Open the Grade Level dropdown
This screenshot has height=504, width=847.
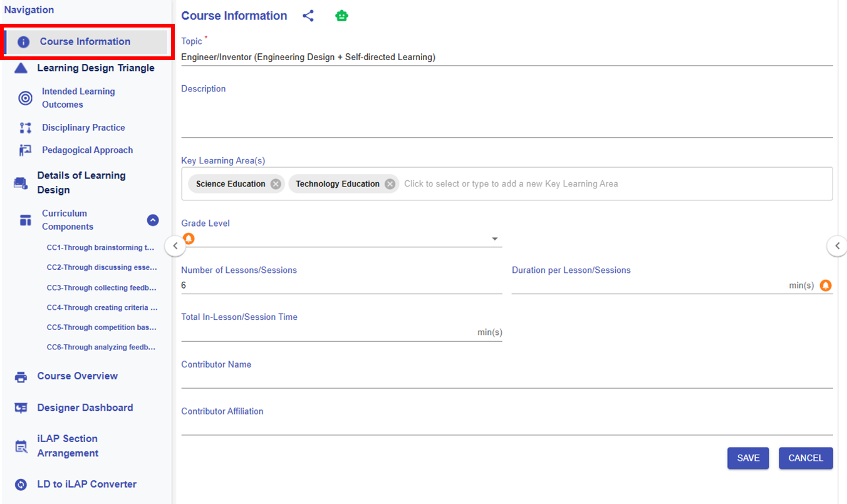pos(494,239)
